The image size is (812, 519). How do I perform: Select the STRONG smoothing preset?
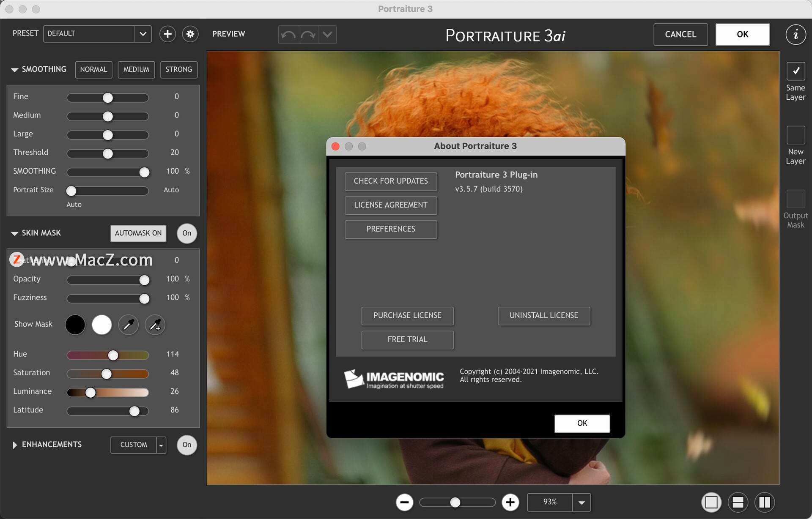tap(178, 70)
